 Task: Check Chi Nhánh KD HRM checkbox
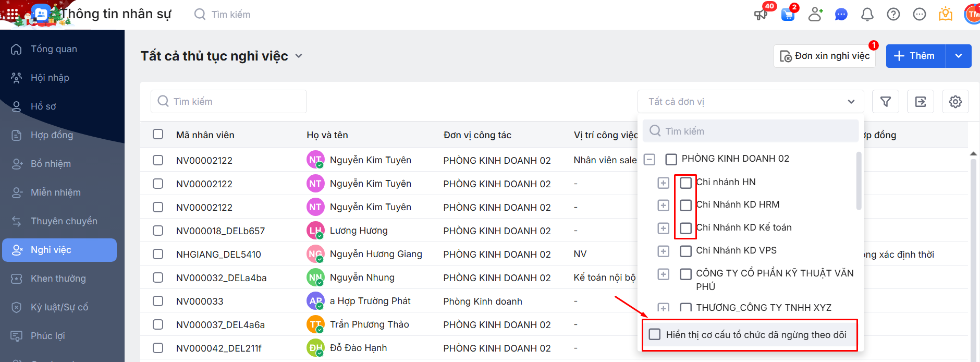[x=686, y=205]
